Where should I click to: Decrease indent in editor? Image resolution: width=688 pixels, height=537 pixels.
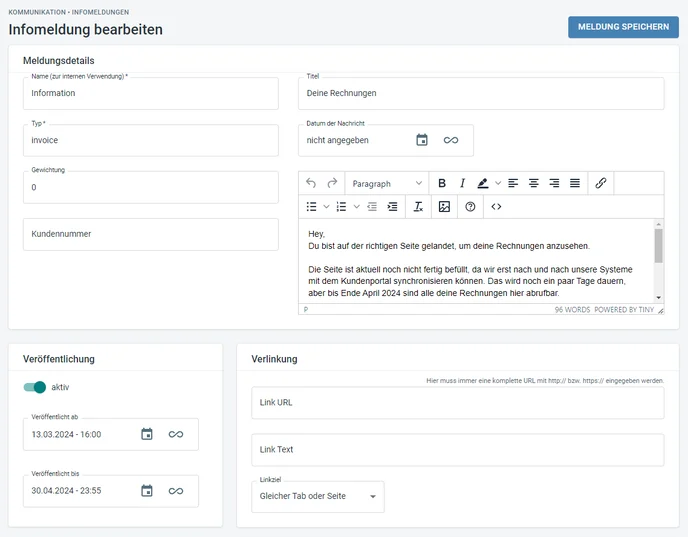pos(372,207)
